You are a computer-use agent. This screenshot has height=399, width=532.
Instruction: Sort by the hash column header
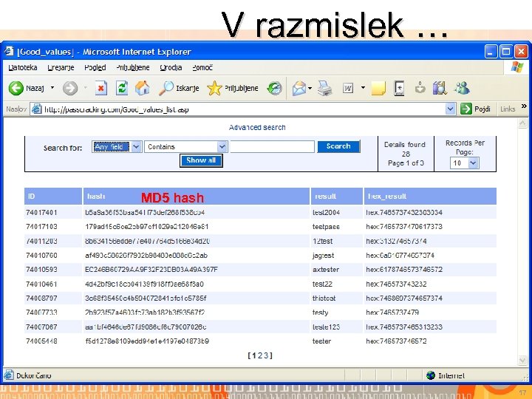click(x=96, y=196)
